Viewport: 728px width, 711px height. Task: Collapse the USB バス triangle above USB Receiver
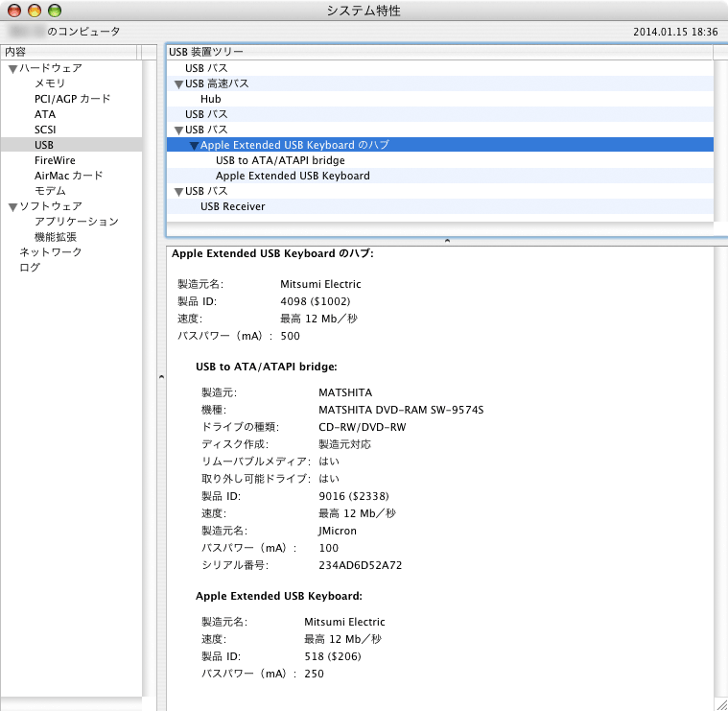pos(178,191)
